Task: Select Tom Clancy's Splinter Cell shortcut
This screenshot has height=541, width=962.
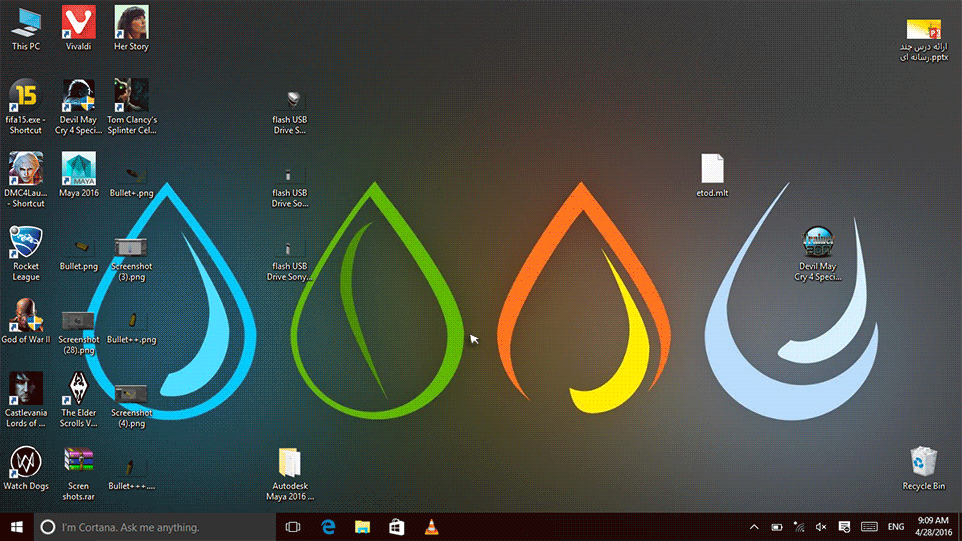Action: point(131,106)
